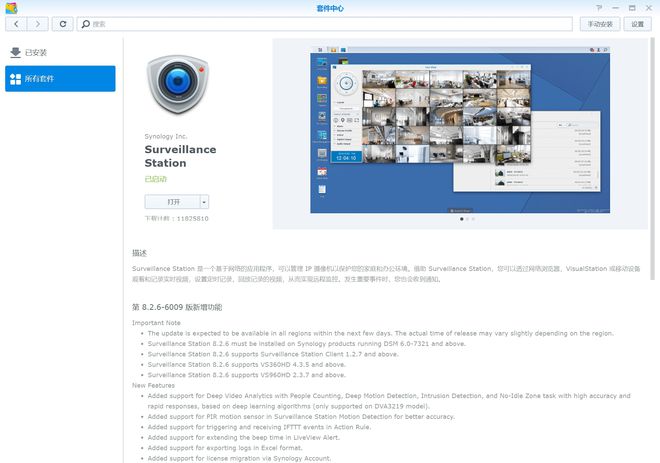This screenshot has height=463, width=660.
Task: Refresh the package list
Action: (x=64, y=23)
